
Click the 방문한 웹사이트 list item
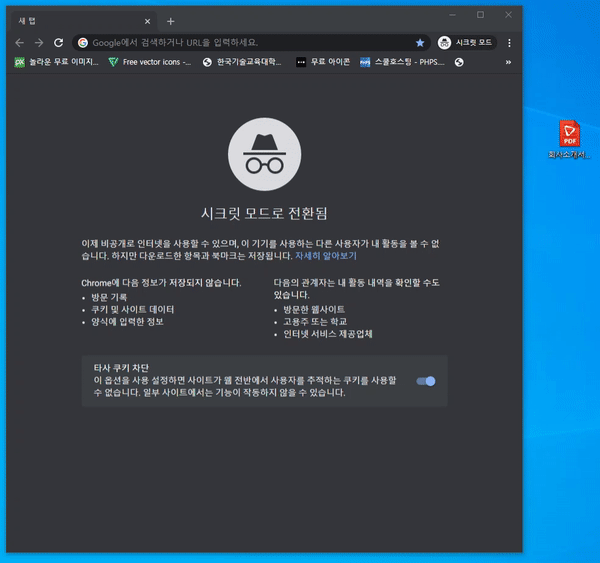[x=314, y=309]
